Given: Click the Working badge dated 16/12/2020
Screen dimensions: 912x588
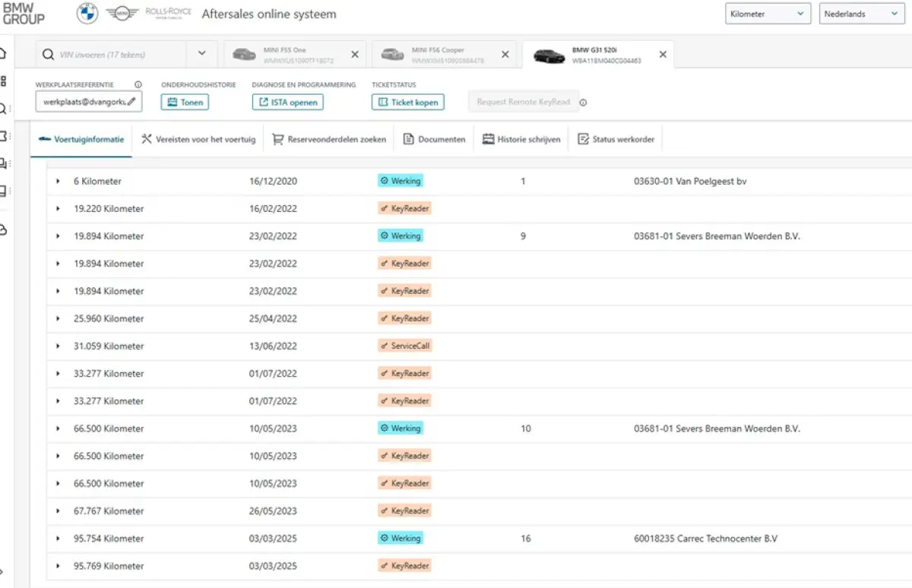Looking at the screenshot, I should click(x=401, y=182).
